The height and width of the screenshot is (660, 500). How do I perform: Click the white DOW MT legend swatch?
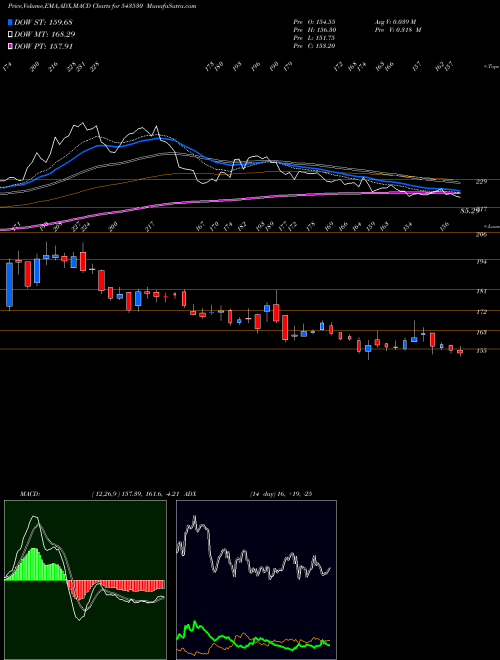click(11, 35)
